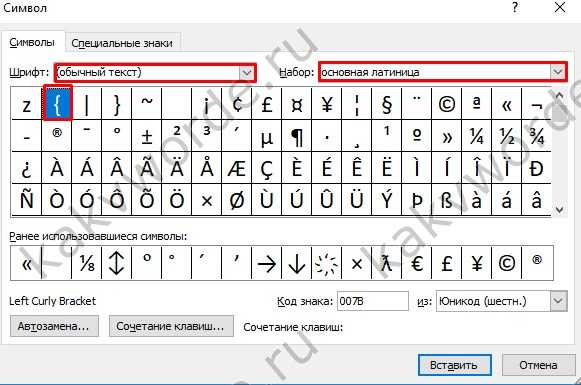
Task: Open the Символы tab
Action: [x=32, y=42]
